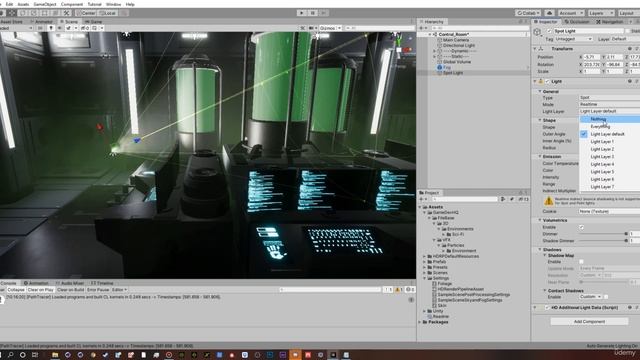Open the custom editor tools icon
The width and height of the screenshot is (640, 360).
(67, 13)
